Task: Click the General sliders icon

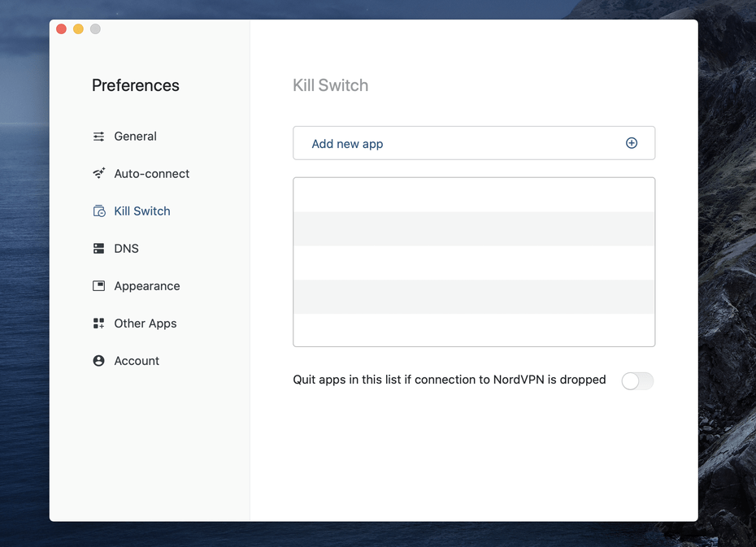Action: [x=99, y=137]
